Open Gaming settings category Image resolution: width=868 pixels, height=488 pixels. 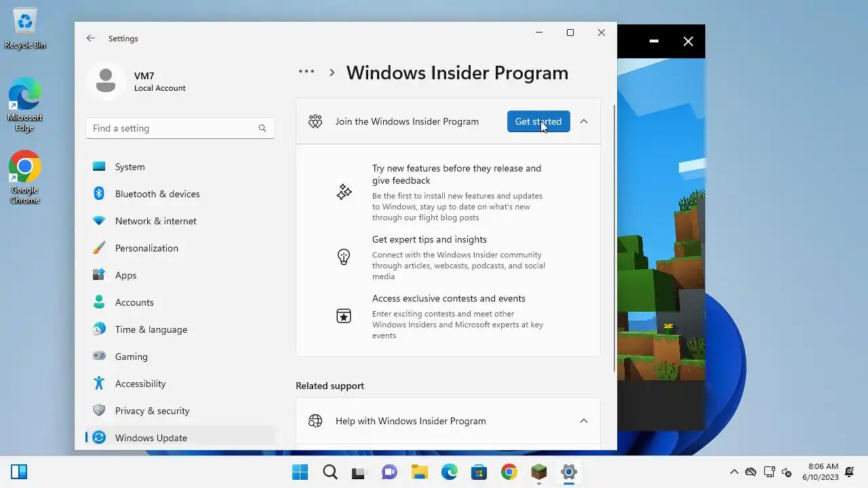[x=180, y=357]
